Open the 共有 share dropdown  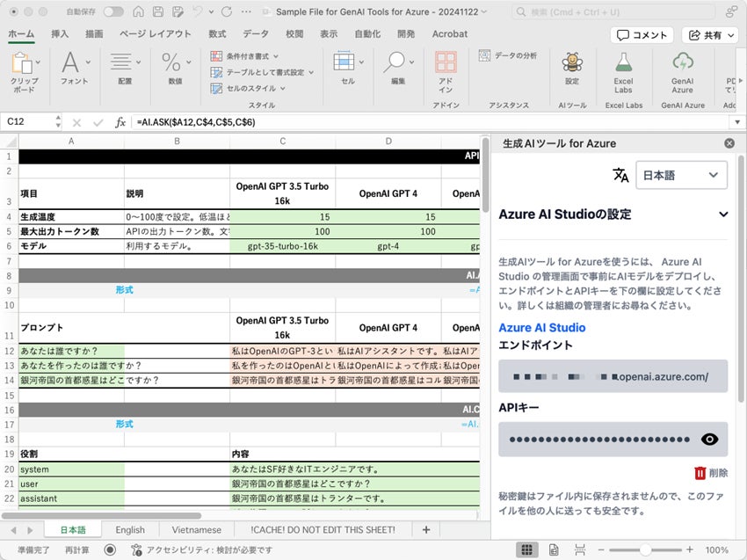pos(712,35)
